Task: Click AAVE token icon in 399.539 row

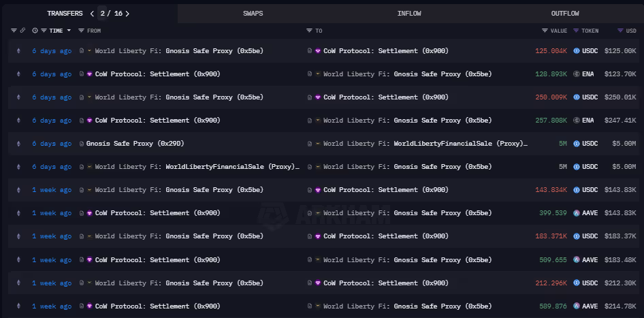Action: click(577, 213)
